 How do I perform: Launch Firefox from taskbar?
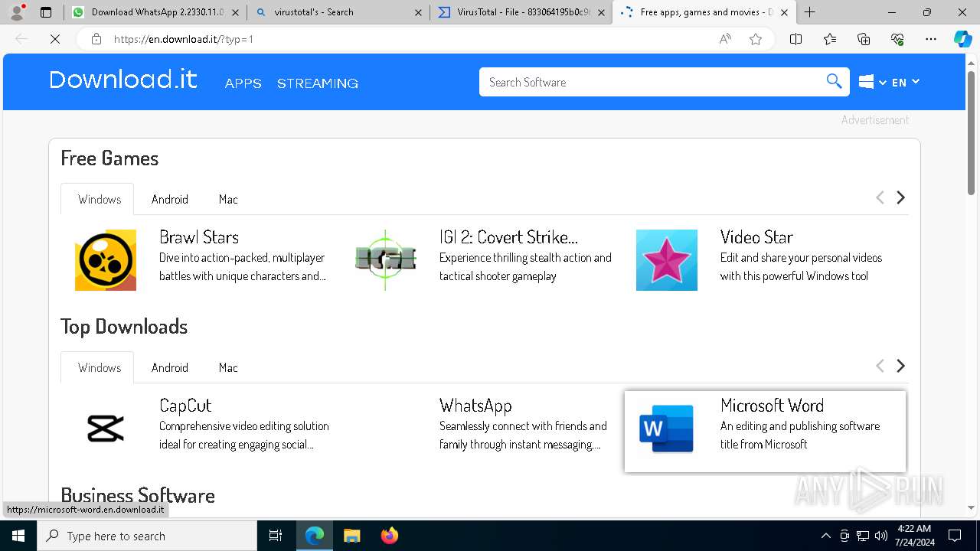[390, 536]
